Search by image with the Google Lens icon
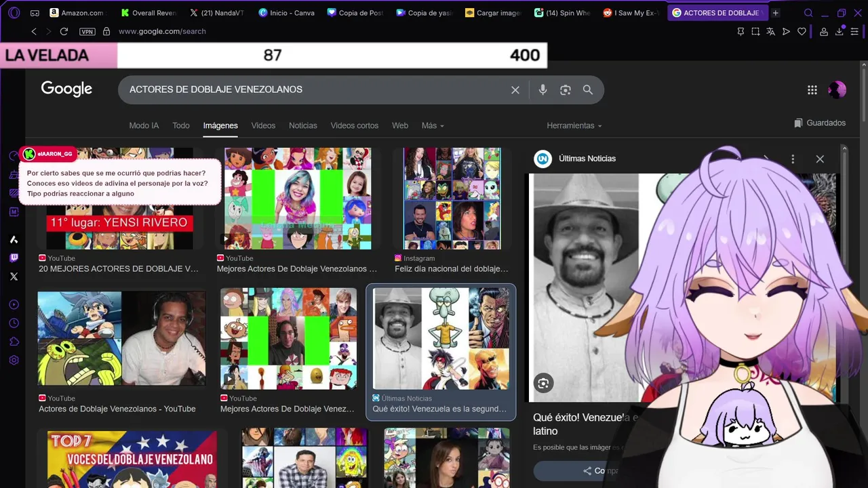This screenshot has height=488, width=868. point(565,89)
